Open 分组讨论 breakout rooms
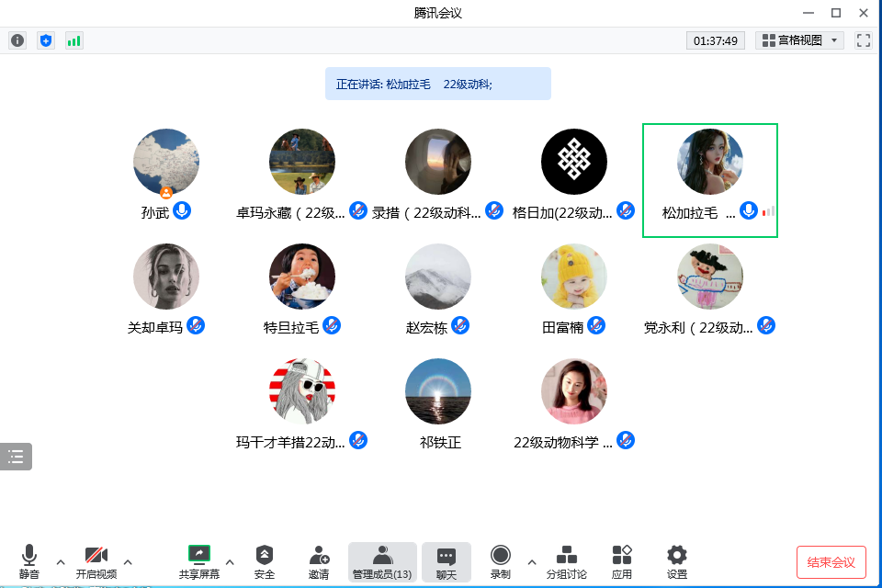 (x=567, y=561)
